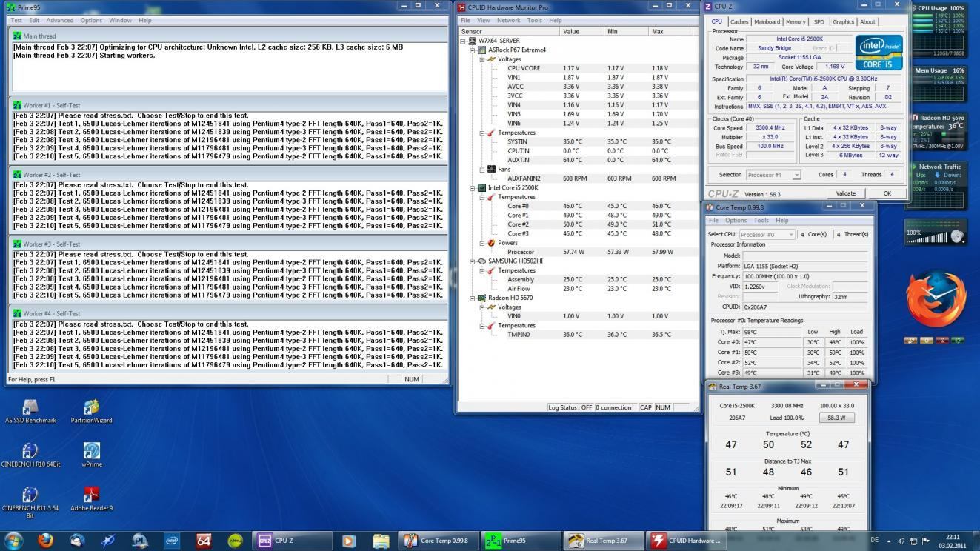The width and height of the screenshot is (980, 551).
Task: Collapse the Intel Core i5 2500K node
Action: pyautogui.click(x=472, y=187)
